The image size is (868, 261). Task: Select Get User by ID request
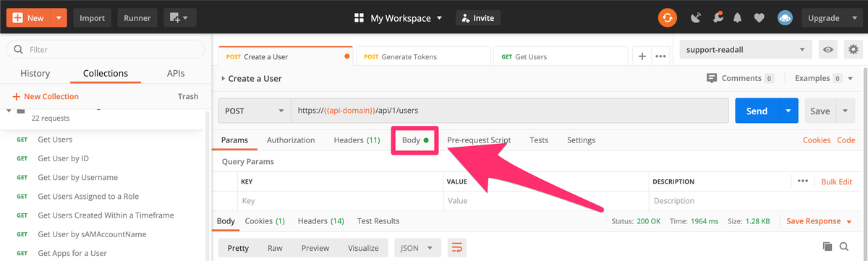63,158
